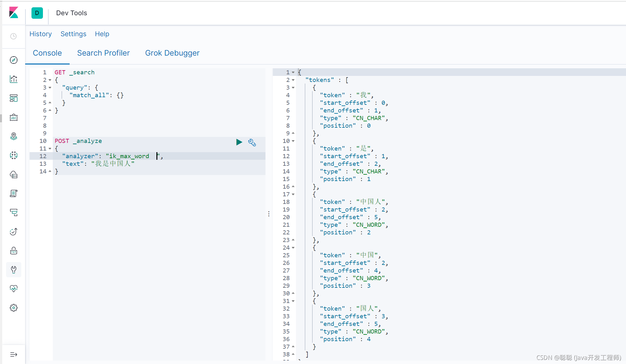Click the Kibana logo
This screenshot has width=626, height=364.
pos(14,13)
